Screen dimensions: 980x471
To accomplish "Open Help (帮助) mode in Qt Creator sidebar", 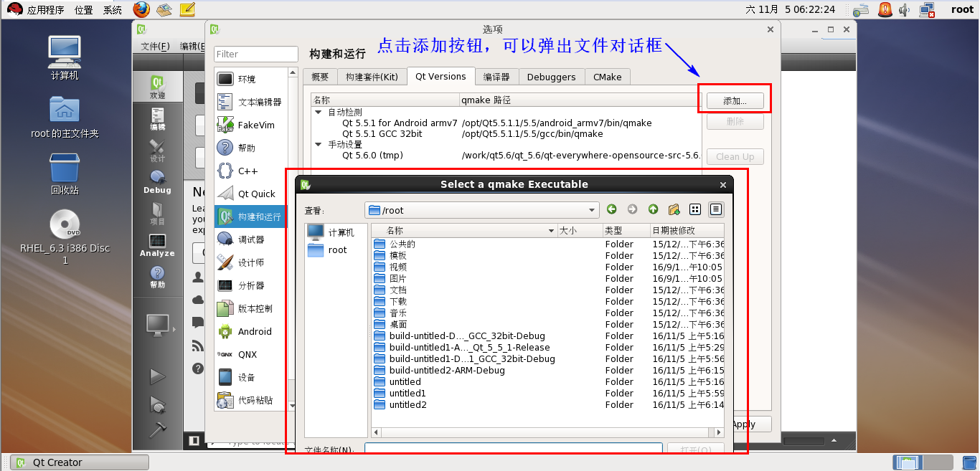I will pos(157,277).
